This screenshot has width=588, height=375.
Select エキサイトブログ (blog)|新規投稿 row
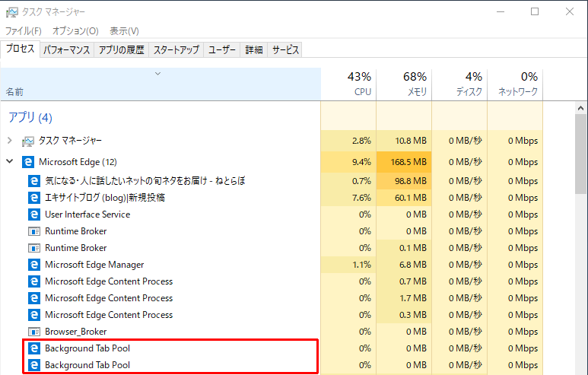[x=272, y=198]
